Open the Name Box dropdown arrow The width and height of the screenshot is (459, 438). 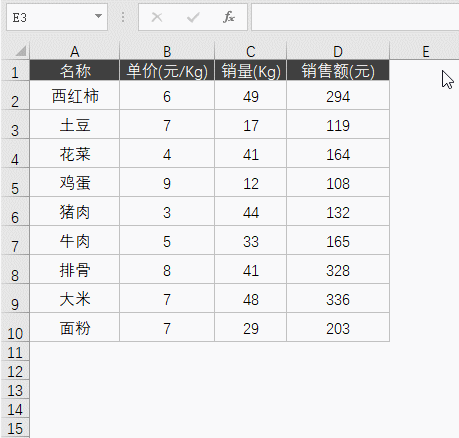[98, 16]
